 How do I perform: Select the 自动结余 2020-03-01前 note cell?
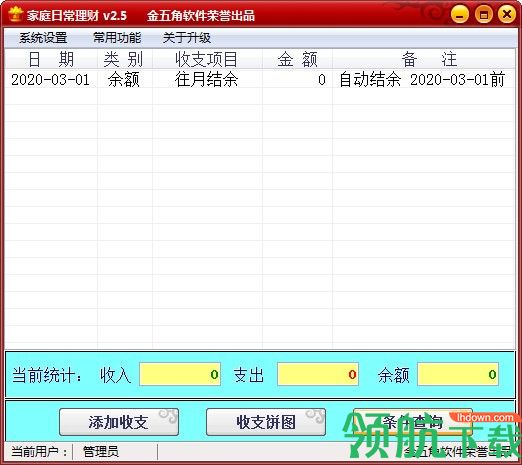424,80
